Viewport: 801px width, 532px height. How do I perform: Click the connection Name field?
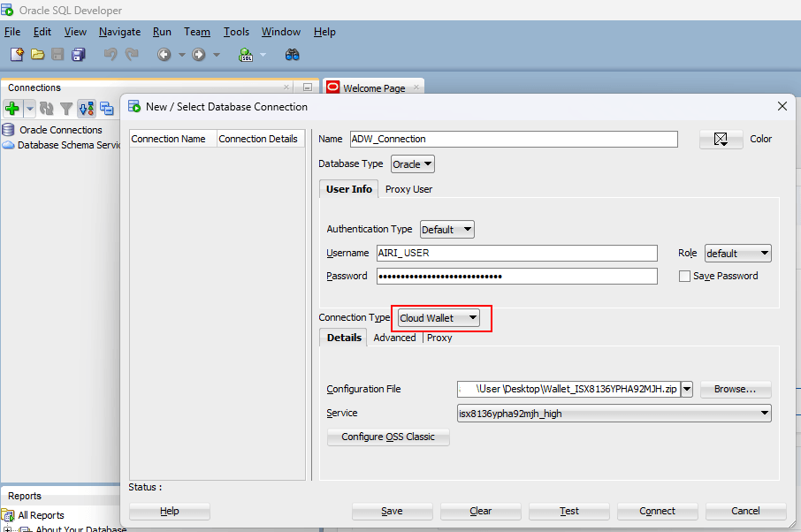pyautogui.click(x=514, y=139)
